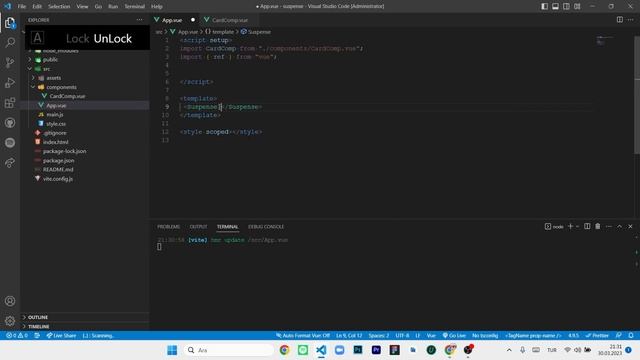Open Photoshop from the Windows taskbar
Screen dimensions: 640x360
pos(358,350)
